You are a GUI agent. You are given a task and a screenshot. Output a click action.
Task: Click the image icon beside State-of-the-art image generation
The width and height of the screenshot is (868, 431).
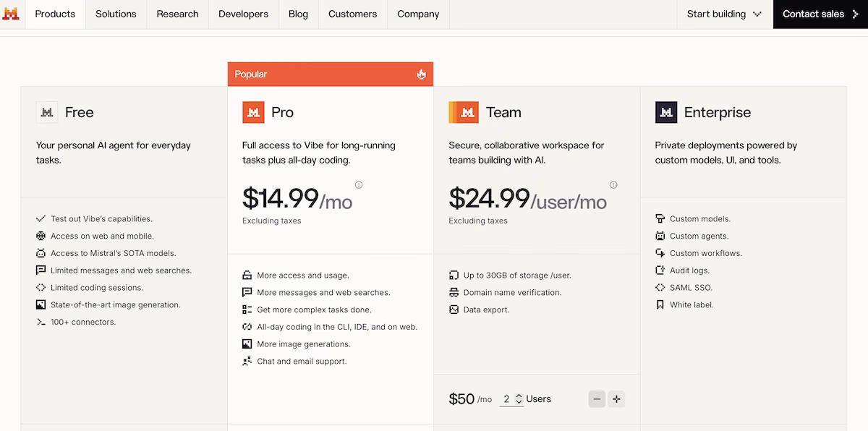click(41, 305)
